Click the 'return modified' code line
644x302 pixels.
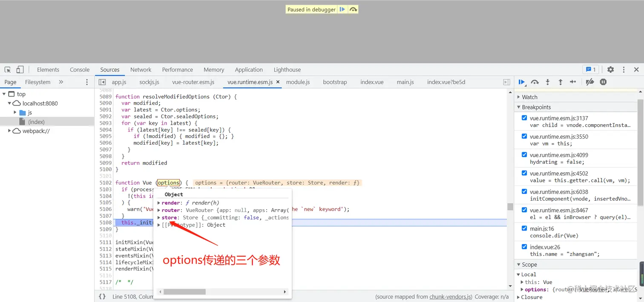click(x=144, y=163)
